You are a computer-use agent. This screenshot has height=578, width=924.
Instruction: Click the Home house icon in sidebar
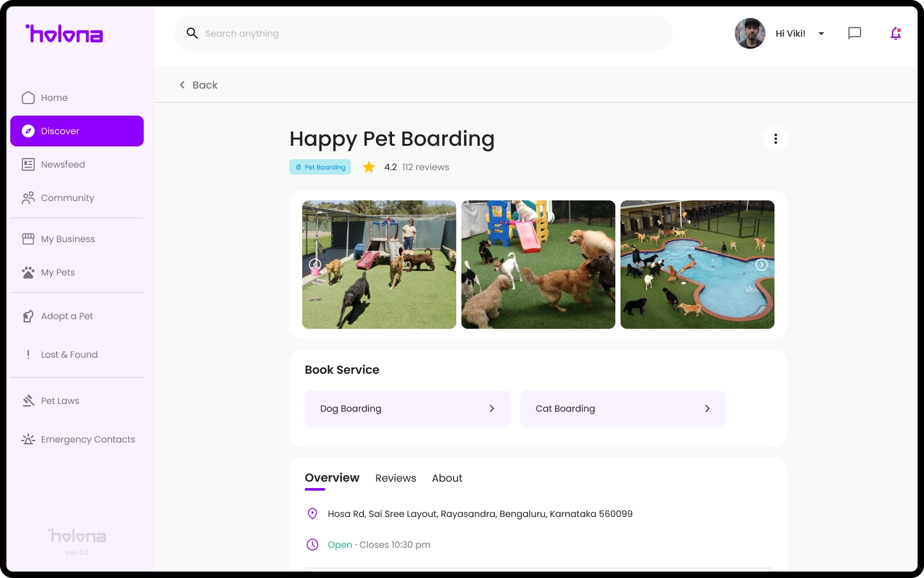tap(28, 98)
